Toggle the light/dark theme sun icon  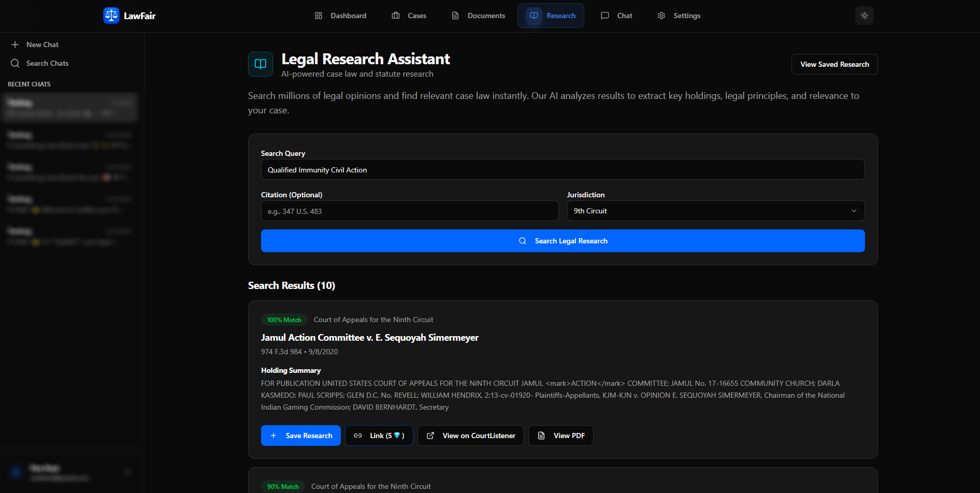coord(864,16)
